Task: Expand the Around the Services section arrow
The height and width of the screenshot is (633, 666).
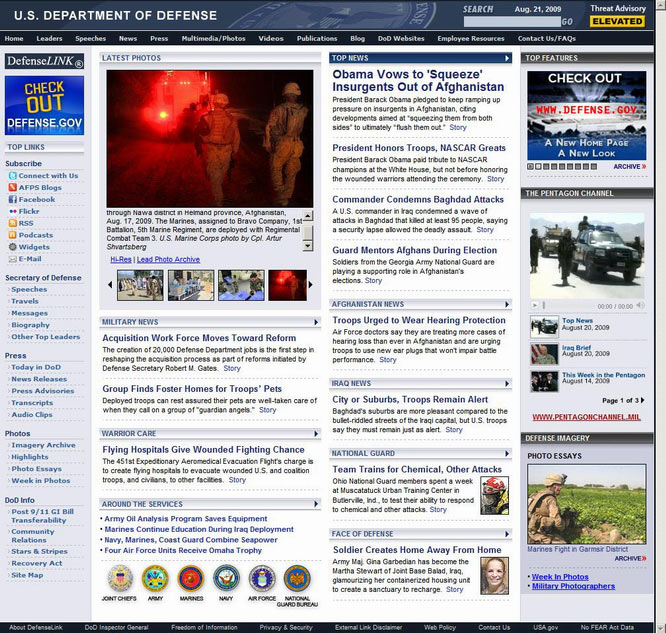Action: (x=316, y=504)
